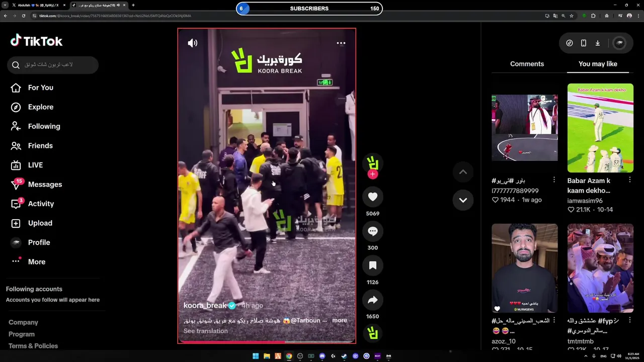Open the Profile page

click(30, 242)
